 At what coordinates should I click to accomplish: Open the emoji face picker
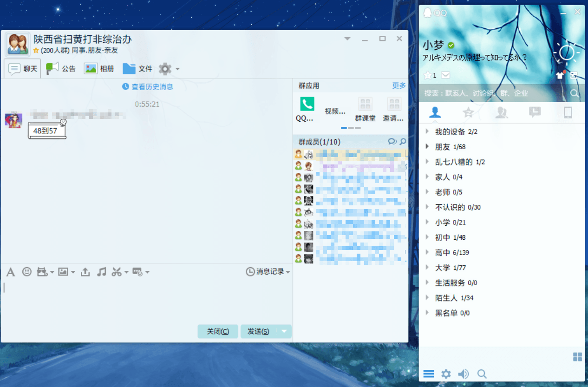[x=27, y=272]
